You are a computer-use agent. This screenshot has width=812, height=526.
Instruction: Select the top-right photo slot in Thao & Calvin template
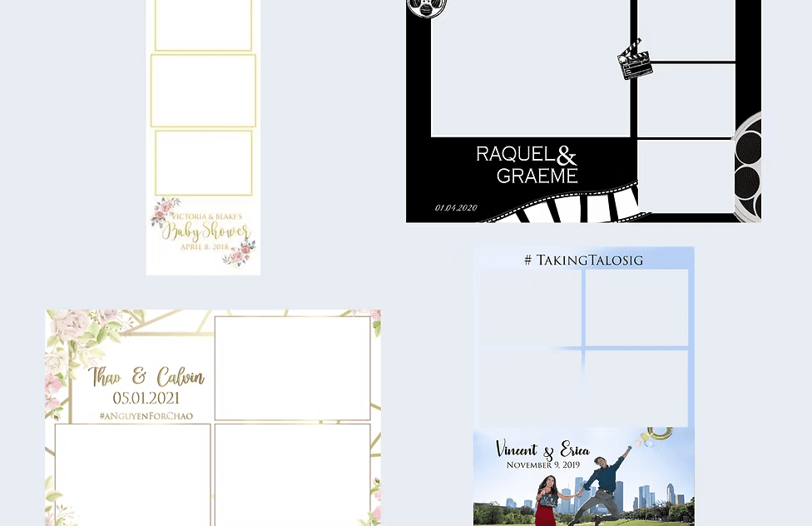tap(292, 368)
